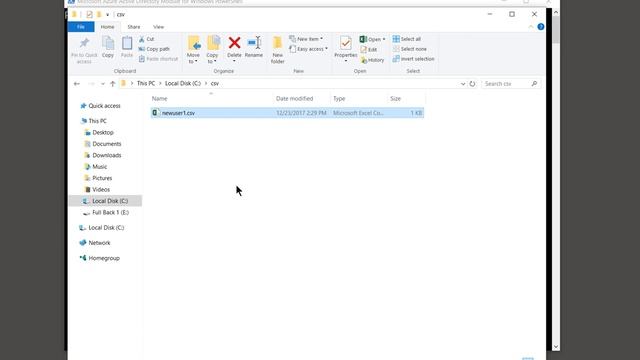Screen dimensions: 640x360
Task: Click scroll down arrow of background window
Action: click(x=556, y=347)
